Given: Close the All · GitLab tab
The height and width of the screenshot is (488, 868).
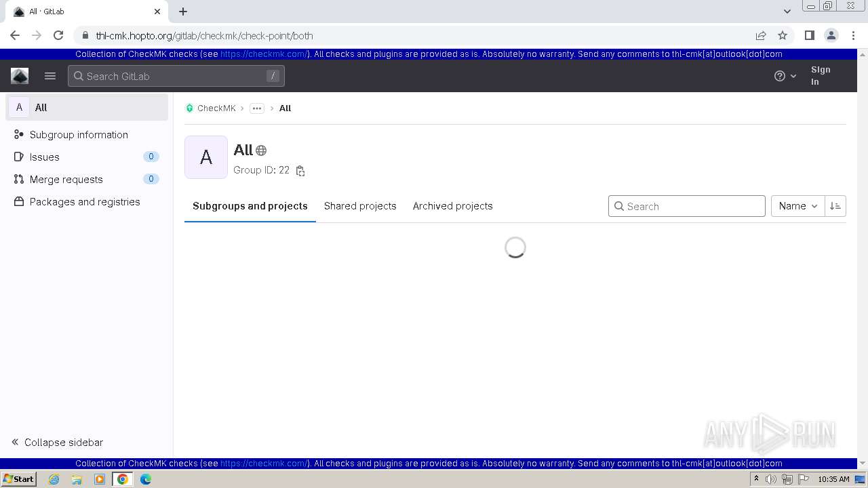Looking at the screenshot, I should point(157,12).
